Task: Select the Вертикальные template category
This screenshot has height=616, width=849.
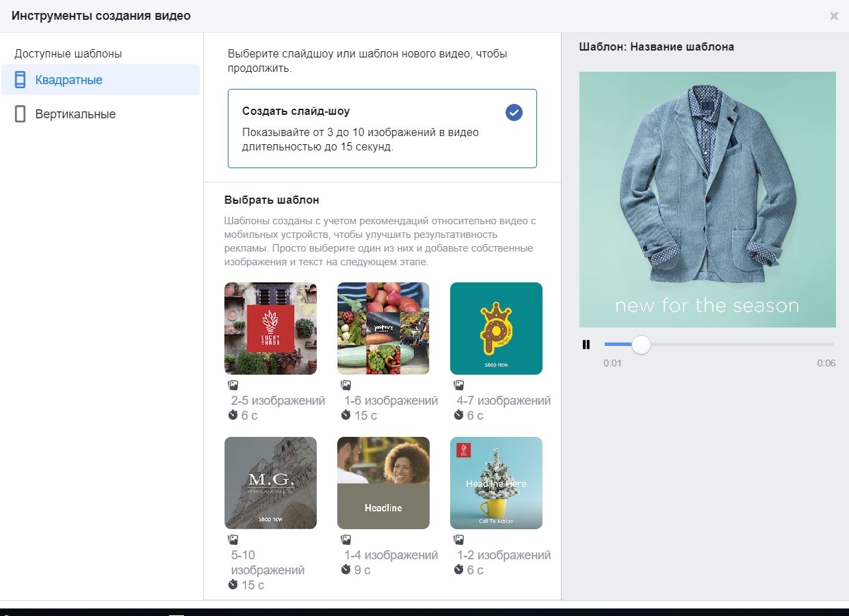Action: pyautogui.click(x=100, y=114)
